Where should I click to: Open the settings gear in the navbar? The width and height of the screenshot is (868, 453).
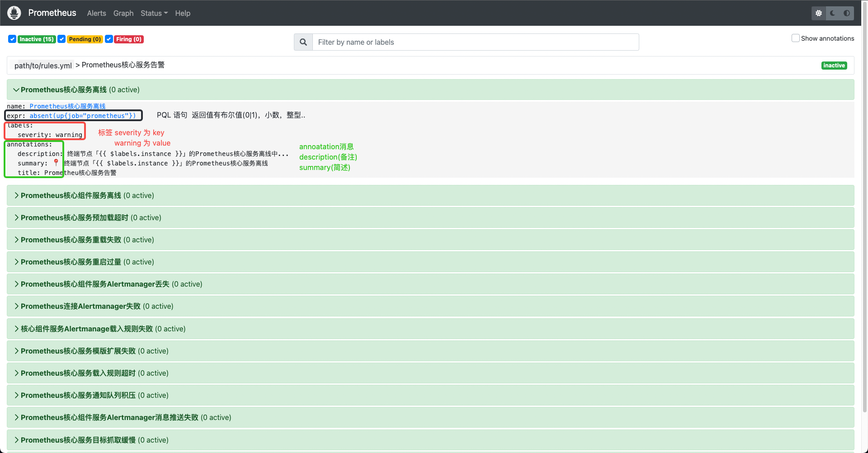[x=818, y=13]
